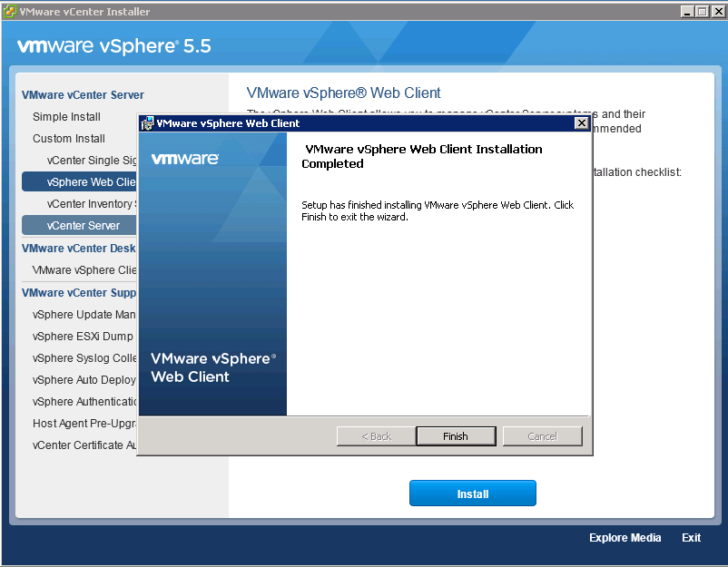Viewport: 728px width, 567px height.
Task: Choose vCenter Single Sign-On entry
Action: pyautogui.click(x=92, y=160)
